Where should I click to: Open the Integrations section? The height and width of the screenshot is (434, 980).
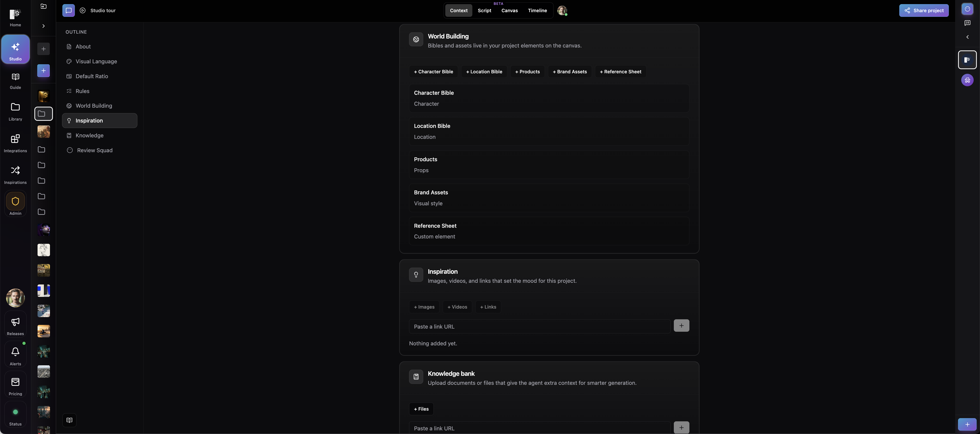pos(15,143)
